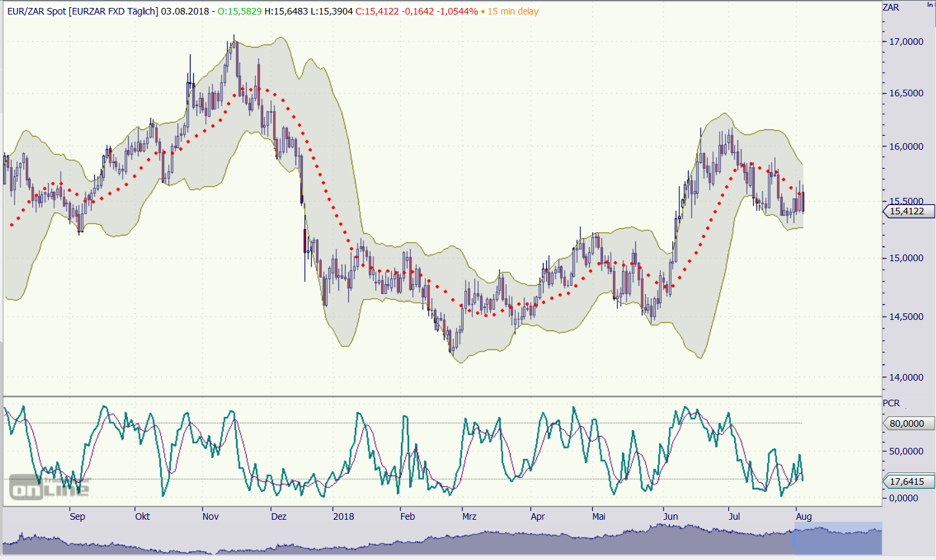Viewport: 936px width, 560px height.
Task: Click the Nov label on time axis
Action: pyautogui.click(x=210, y=516)
